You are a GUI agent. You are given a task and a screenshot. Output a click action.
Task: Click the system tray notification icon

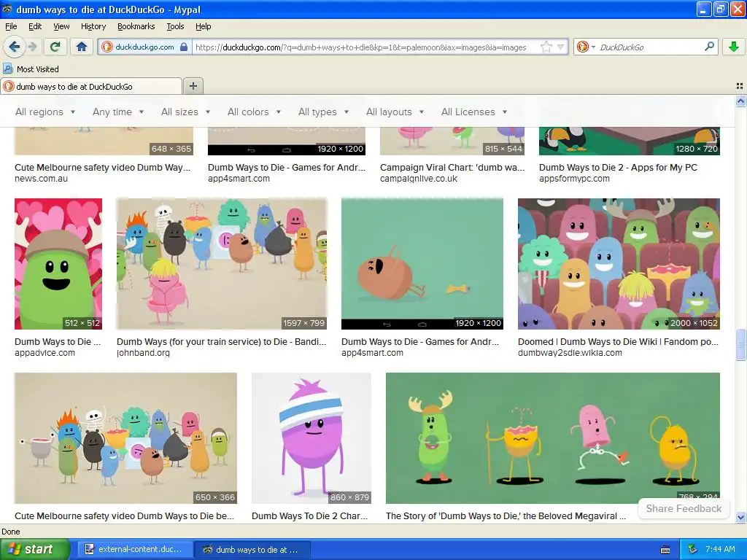[x=693, y=549]
